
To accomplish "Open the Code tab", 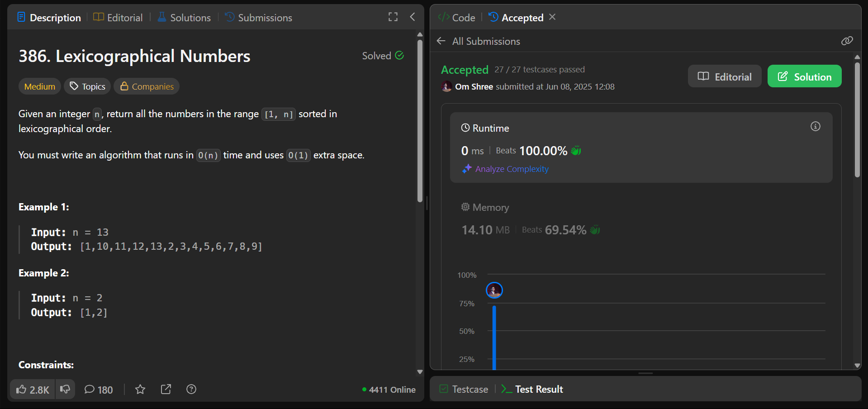I will coord(456,18).
